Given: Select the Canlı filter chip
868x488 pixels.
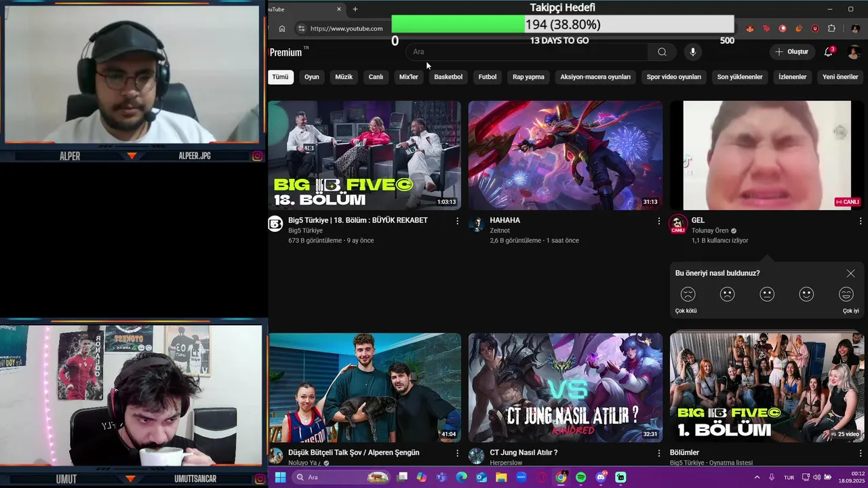Looking at the screenshot, I should point(376,77).
